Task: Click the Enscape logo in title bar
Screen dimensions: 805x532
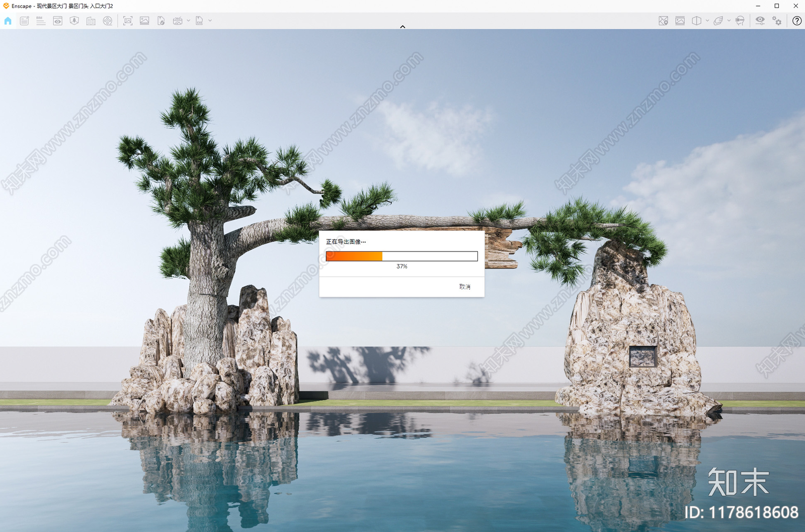Action: 6,6
